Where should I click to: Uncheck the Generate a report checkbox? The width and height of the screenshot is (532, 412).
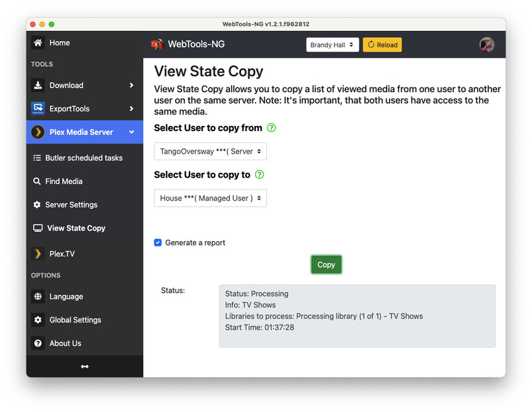click(x=158, y=242)
